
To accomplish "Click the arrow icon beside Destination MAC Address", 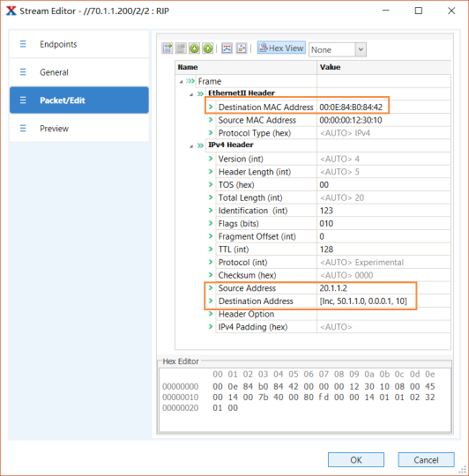I will pos(211,107).
